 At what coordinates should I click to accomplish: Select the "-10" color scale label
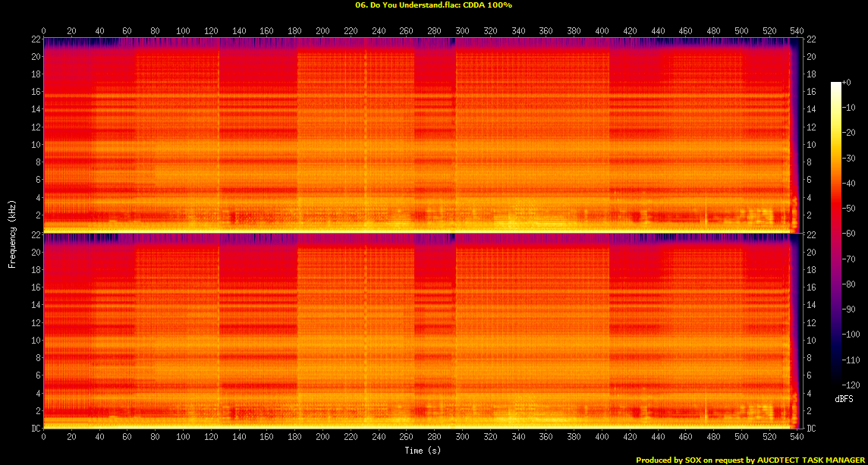coord(848,108)
